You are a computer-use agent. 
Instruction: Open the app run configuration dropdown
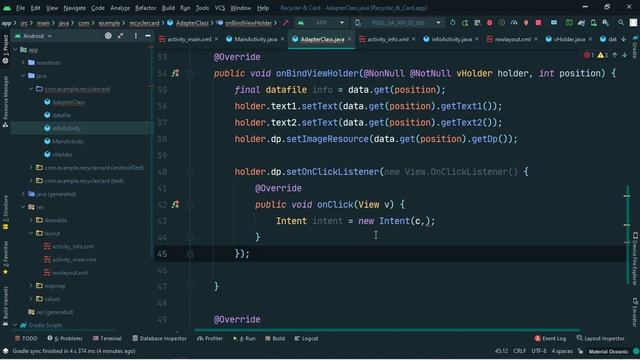tap(322, 23)
